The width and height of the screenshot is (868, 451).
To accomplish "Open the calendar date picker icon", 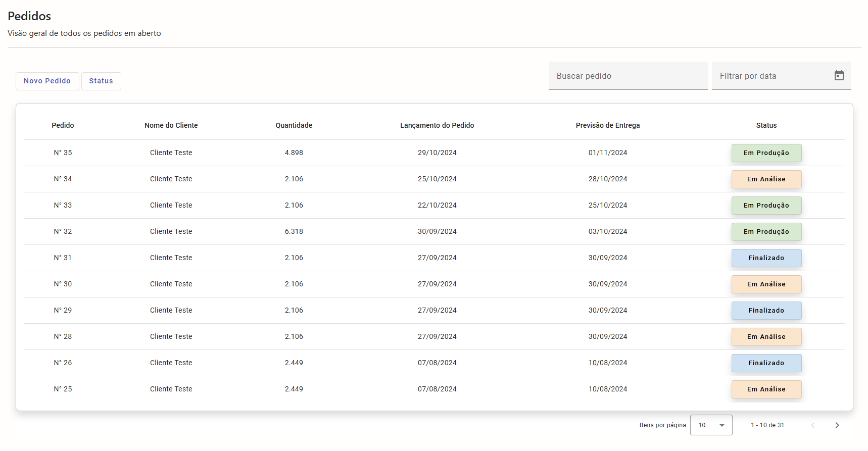I will coord(839,76).
